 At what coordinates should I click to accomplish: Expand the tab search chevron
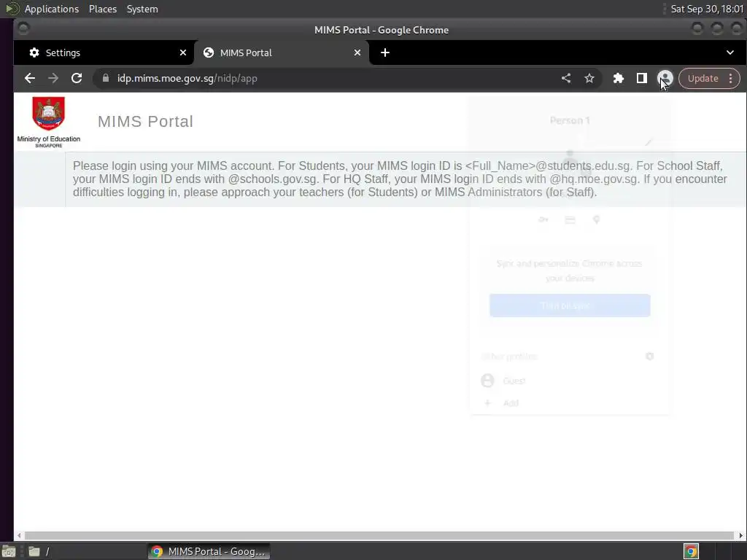click(x=729, y=52)
